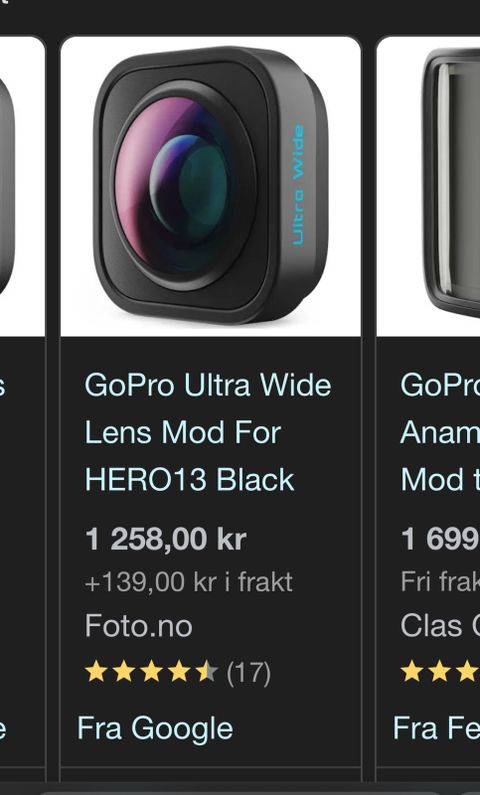Open the Foto.no seller name
This screenshot has height=795, width=480.
pos(138,626)
